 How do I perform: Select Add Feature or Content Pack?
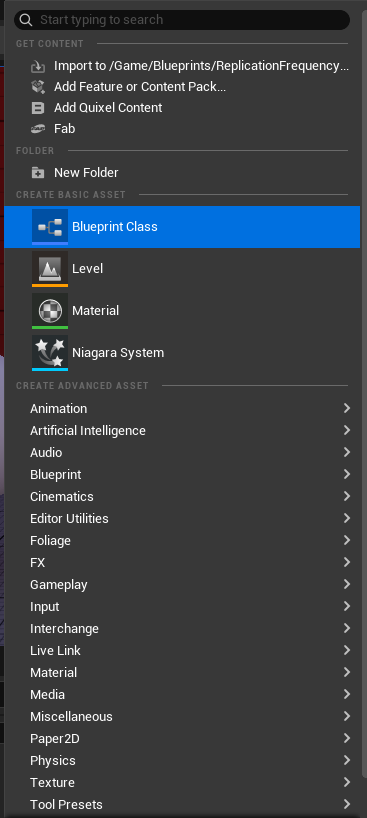(x=182, y=87)
